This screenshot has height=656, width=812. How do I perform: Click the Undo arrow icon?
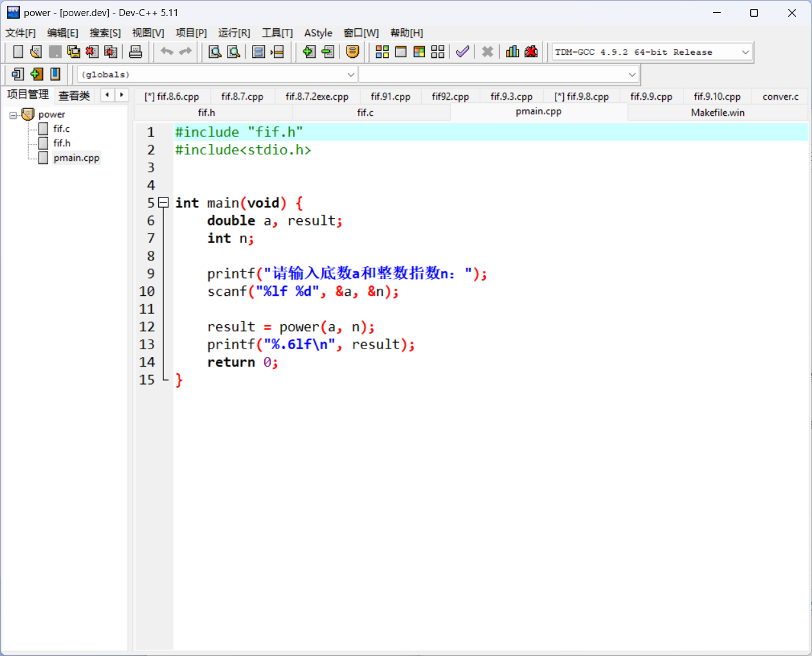[x=167, y=51]
